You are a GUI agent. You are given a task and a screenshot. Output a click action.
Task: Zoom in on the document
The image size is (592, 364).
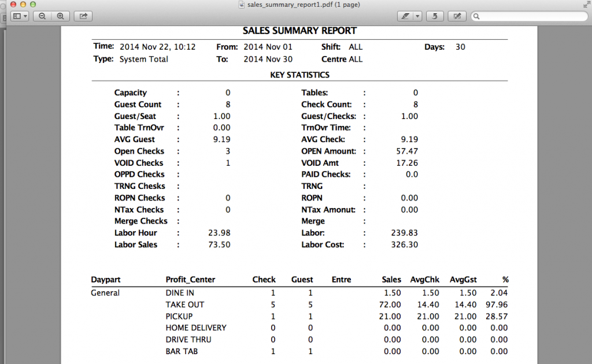60,16
